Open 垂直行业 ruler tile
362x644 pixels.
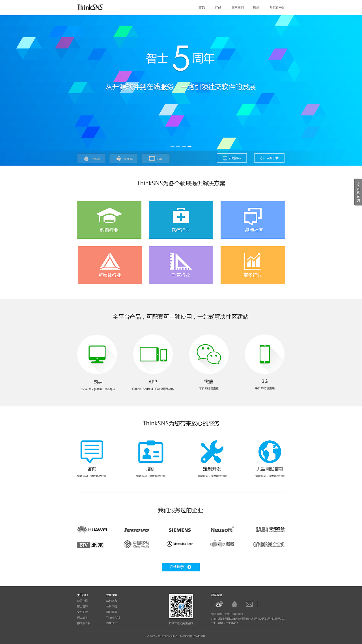click(x=181, y=265)
